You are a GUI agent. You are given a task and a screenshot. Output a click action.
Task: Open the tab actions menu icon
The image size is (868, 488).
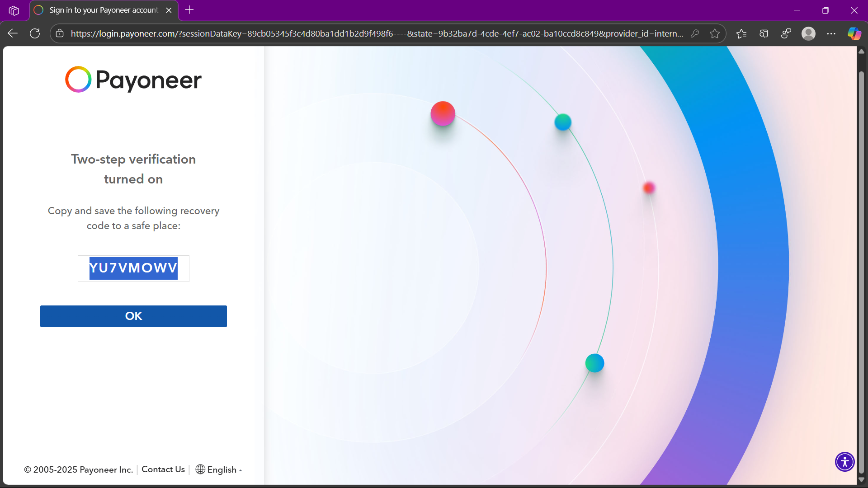tap(14, 10)
